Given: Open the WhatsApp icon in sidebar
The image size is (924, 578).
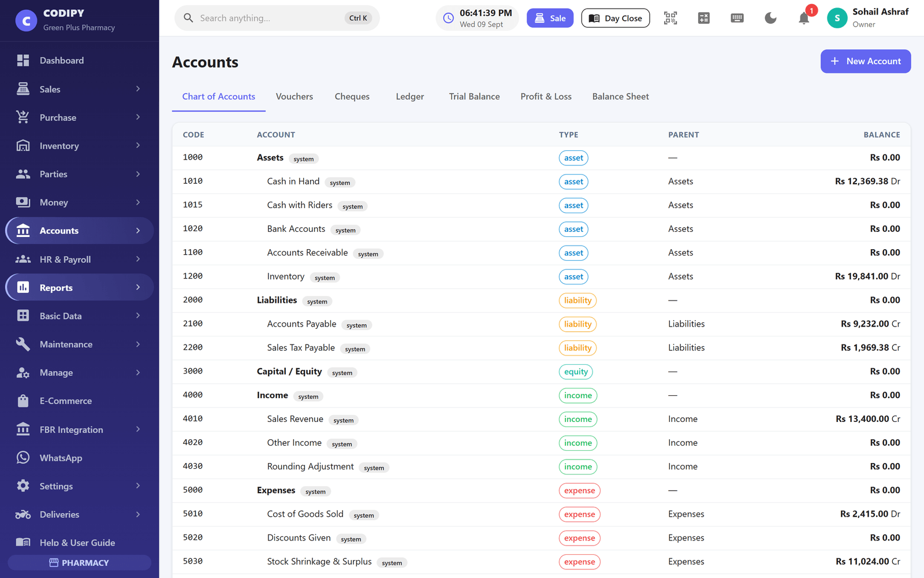Looking at the screenshot, I should point(23,458).
